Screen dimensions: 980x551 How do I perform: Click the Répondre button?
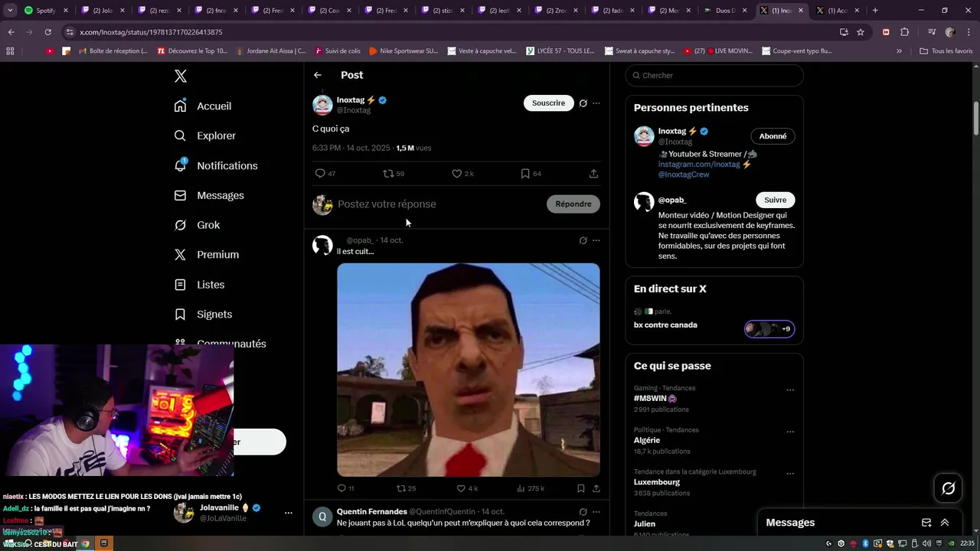[x=573, y=204]
